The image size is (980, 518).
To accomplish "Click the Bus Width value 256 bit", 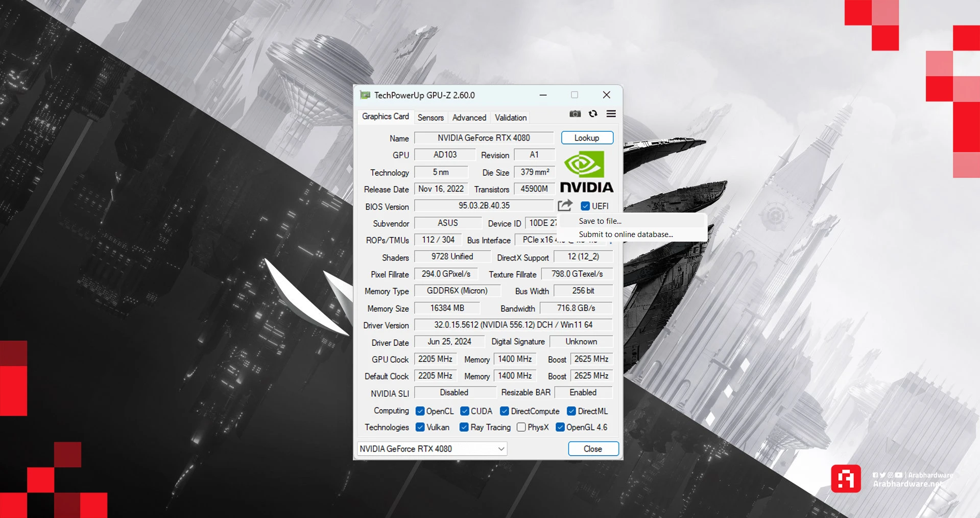I will coord(583,291).
